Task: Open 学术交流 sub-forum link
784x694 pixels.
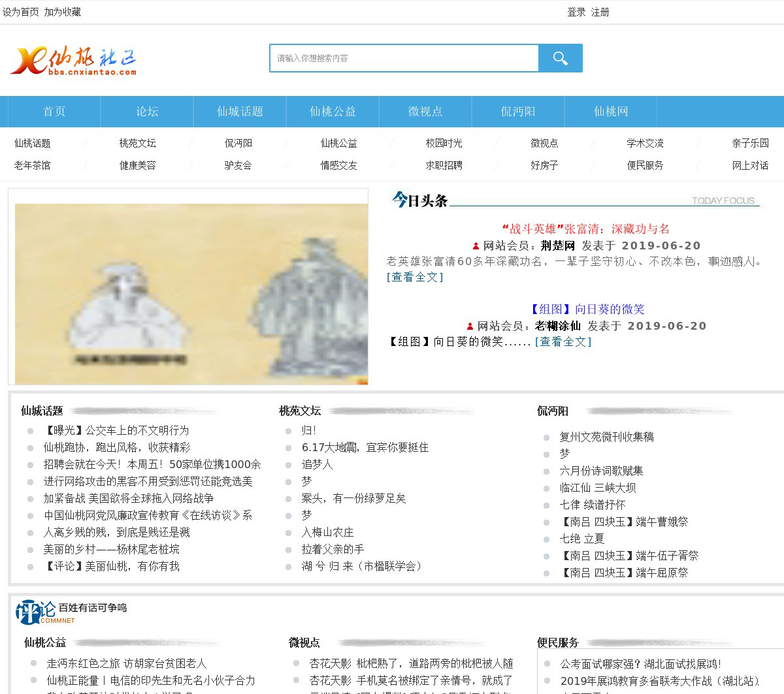Action: [x=645, y=144]
